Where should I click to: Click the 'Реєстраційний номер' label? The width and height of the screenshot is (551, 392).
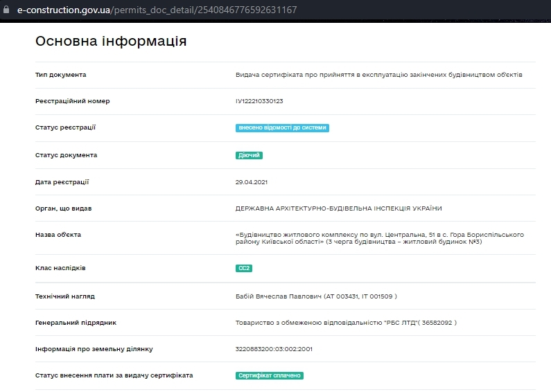(72, 101)
